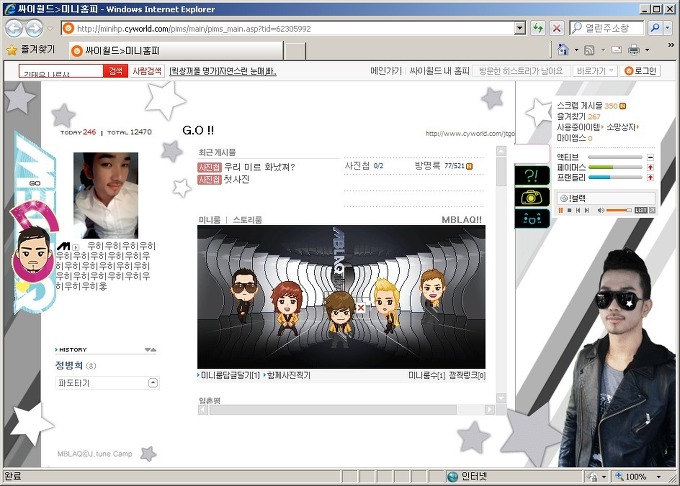This screenshot has width=680, height=486.
Task: Click the 사람검색 people search button
Action: 147,71
